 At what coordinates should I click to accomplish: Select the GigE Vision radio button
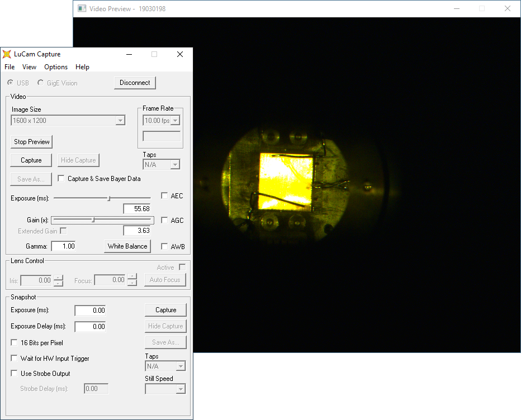click(x=41, y=83)
